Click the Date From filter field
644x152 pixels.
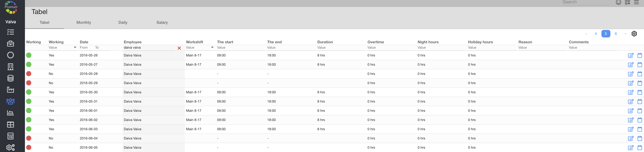84,48
